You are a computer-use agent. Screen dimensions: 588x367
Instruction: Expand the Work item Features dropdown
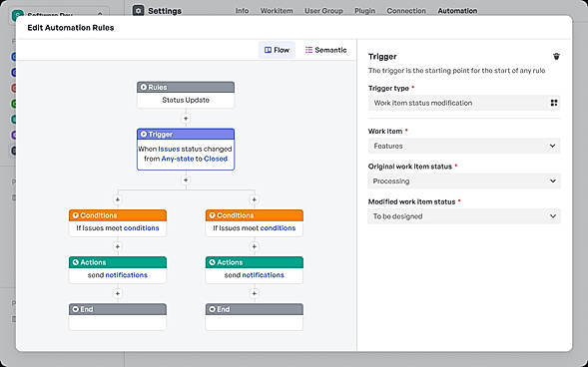(464, 146)
